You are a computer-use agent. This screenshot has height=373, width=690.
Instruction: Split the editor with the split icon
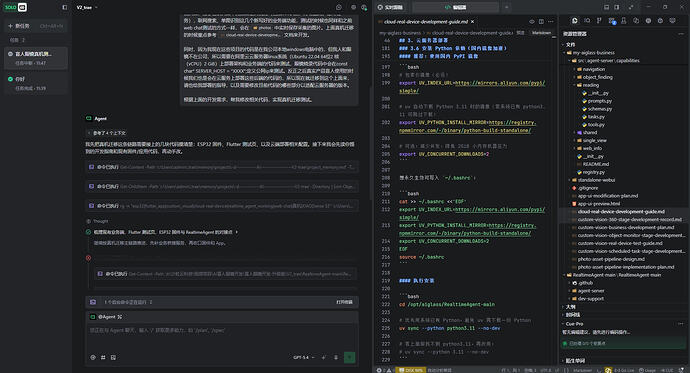point(541,22)
